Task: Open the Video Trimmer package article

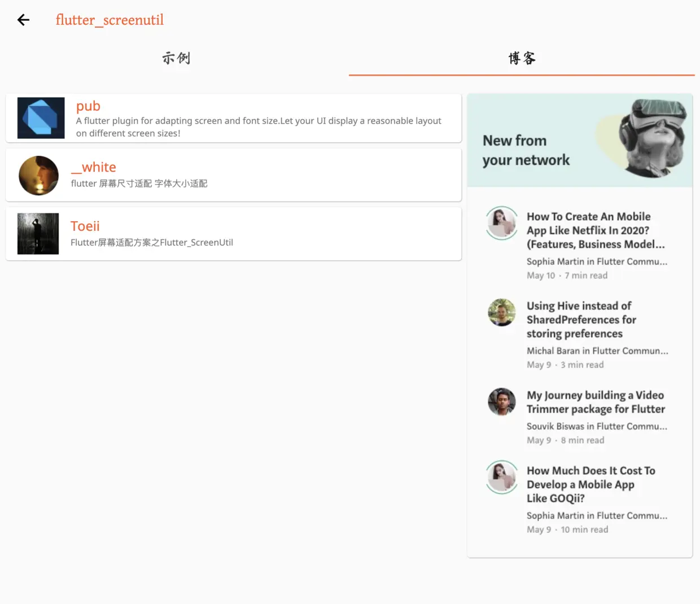Action: point(596,402)
